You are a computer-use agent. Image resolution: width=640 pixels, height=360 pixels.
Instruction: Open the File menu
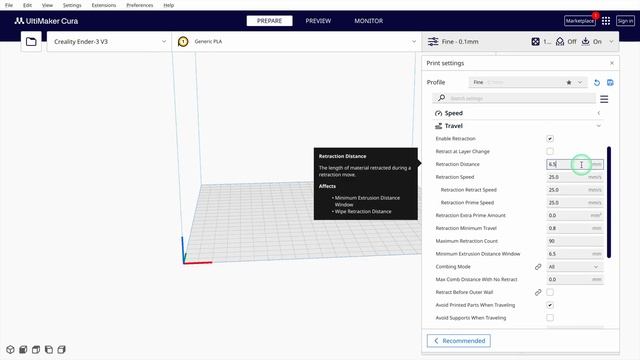9,5
